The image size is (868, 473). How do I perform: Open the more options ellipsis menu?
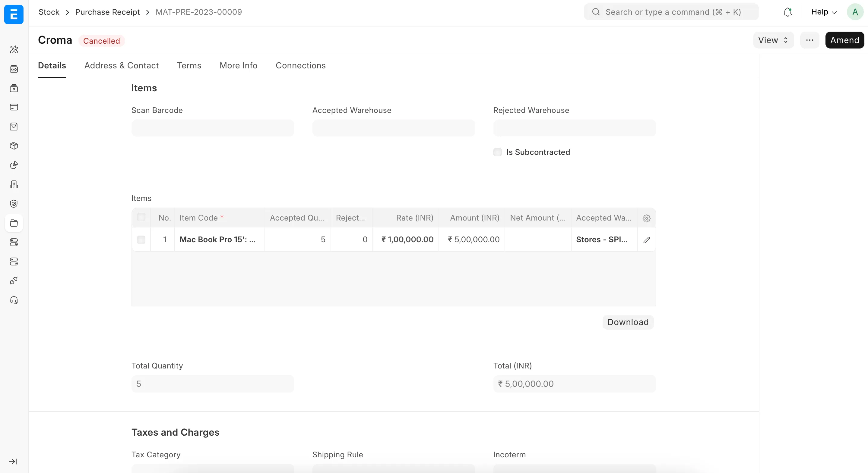[810, 40]
